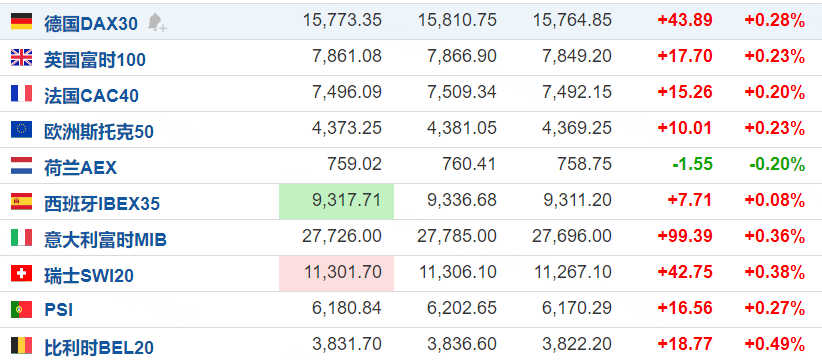Open the 英国富时100 index link
Screen dimensions: 822x360
pos(95,60)
